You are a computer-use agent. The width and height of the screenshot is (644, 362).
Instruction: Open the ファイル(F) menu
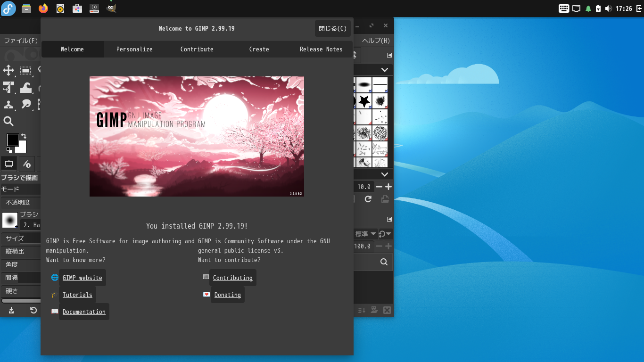(21, 41)
